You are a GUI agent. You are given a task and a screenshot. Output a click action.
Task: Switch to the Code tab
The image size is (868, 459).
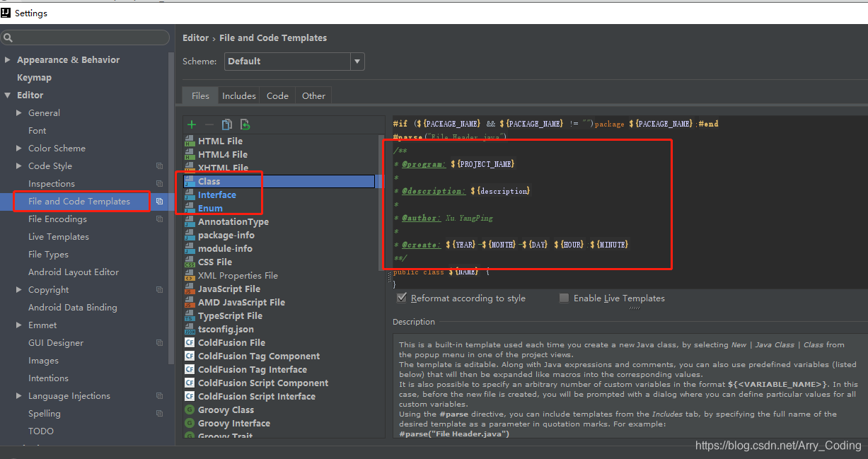click(x=277, y=95)
